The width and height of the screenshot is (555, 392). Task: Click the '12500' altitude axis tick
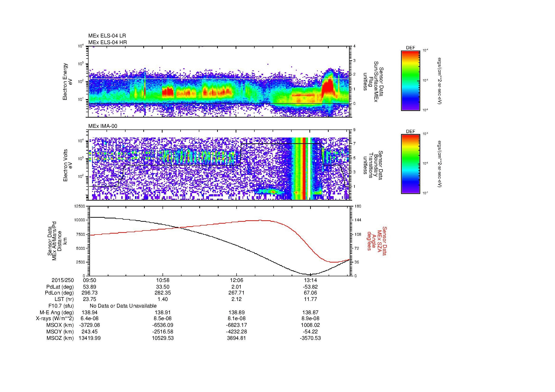pos(80,206)
